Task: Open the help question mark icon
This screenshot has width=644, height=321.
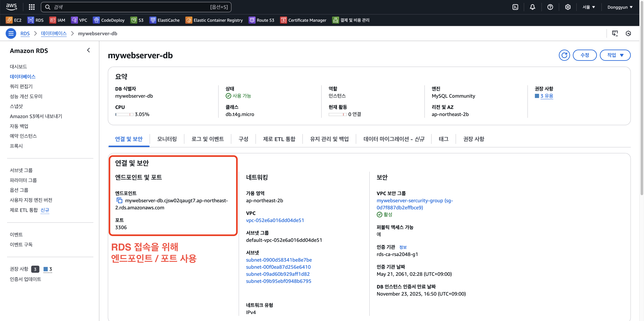Action: (x=550, y=7)
